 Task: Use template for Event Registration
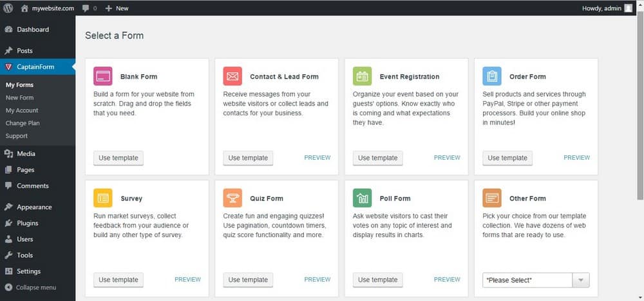pyautogui.click(x=378, y=158)
